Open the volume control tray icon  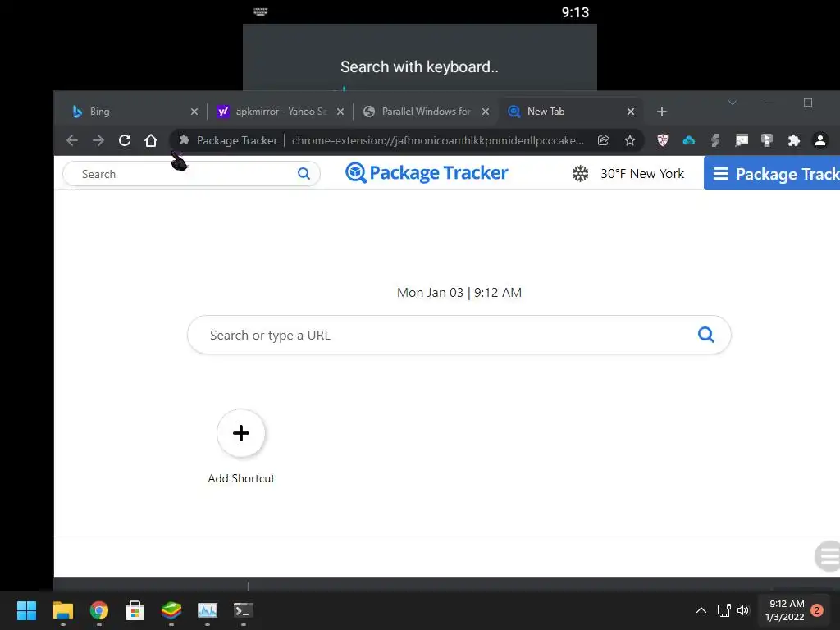click(743, 610)
